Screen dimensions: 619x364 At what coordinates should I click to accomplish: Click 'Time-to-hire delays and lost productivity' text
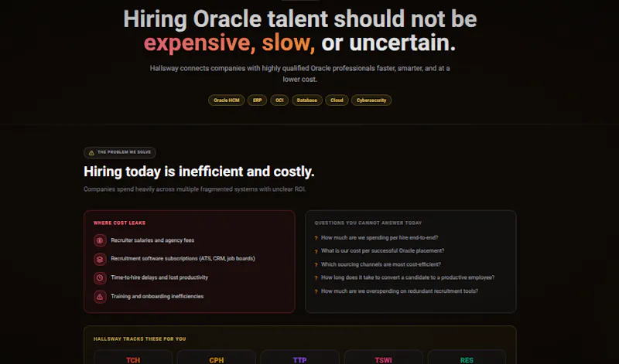pos(159,277)
